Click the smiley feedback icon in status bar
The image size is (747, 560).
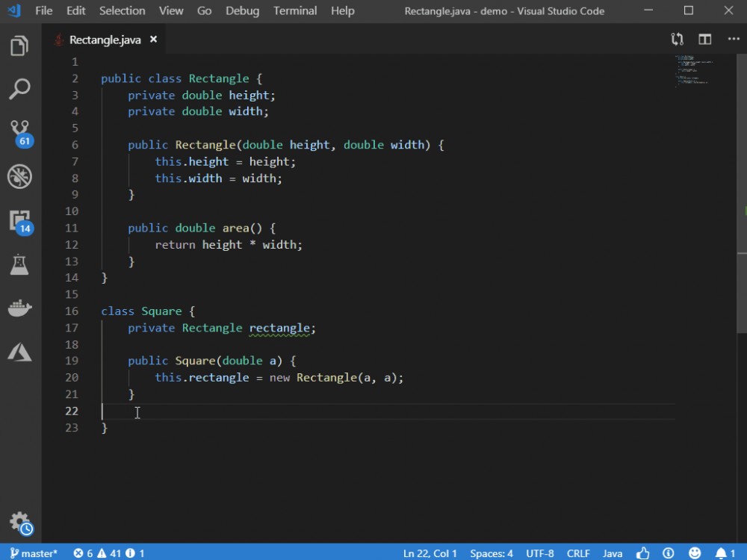(x=694, y=553)
